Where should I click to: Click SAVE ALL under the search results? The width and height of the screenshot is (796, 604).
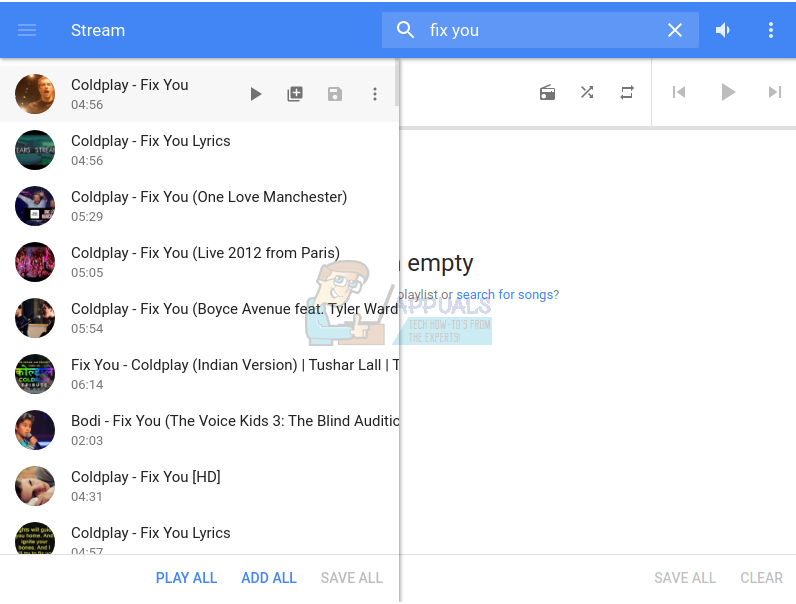351,578
